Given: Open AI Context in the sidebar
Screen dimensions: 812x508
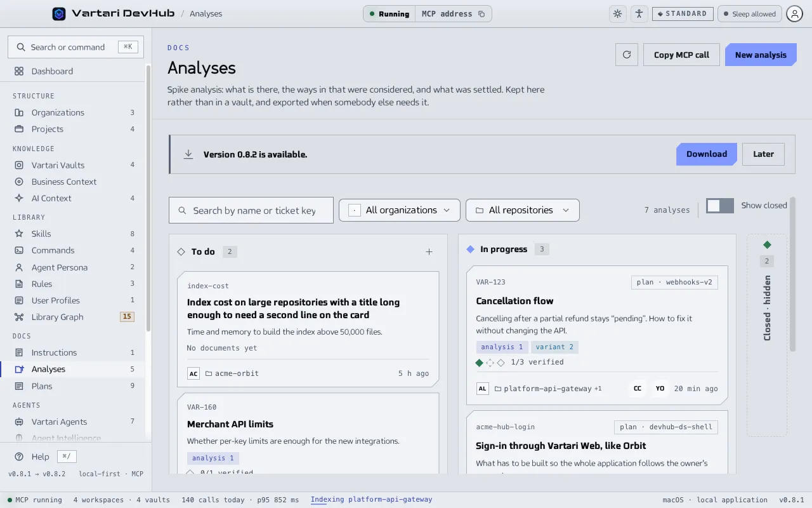Looking at the screenshot, I should click(x=73, y=198).
